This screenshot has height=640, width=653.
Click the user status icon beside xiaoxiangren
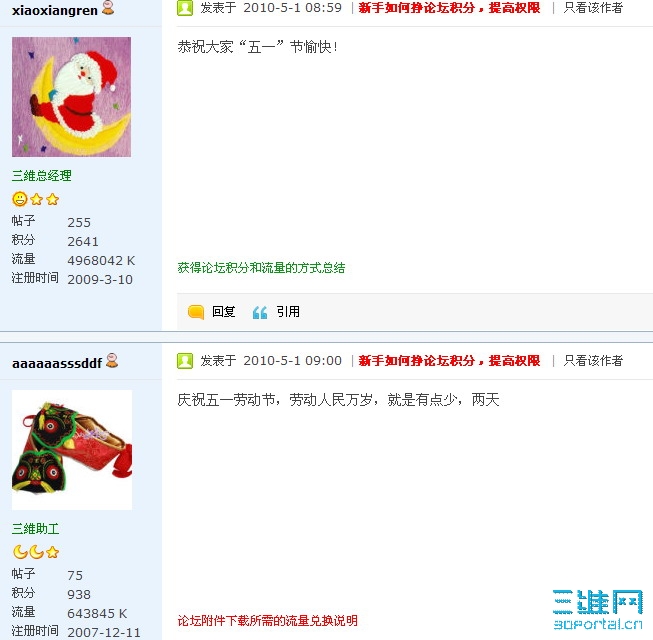pyautogui.click(x=108, y=7)
